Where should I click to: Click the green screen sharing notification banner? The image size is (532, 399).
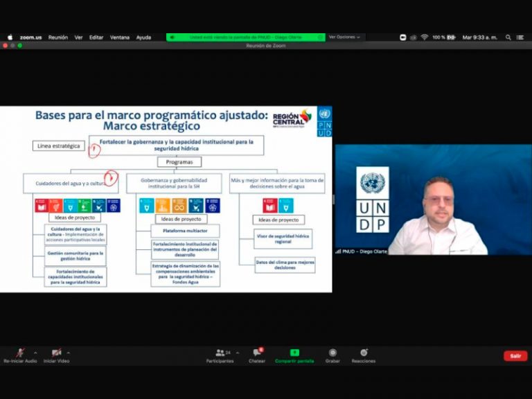pos(245,37)
